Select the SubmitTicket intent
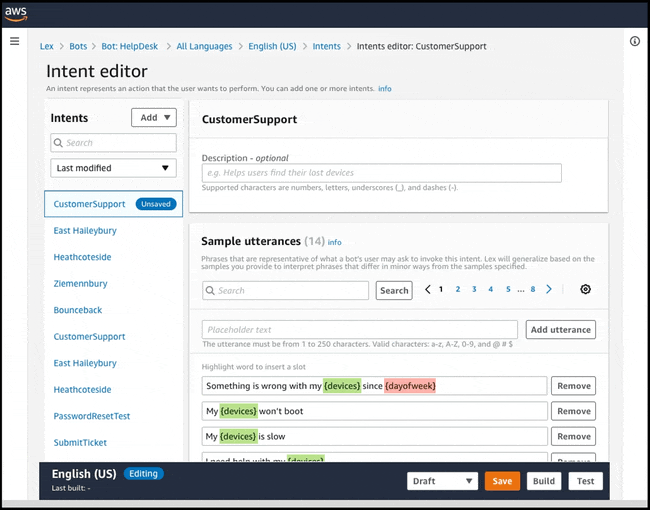 (x=80, y=443)
